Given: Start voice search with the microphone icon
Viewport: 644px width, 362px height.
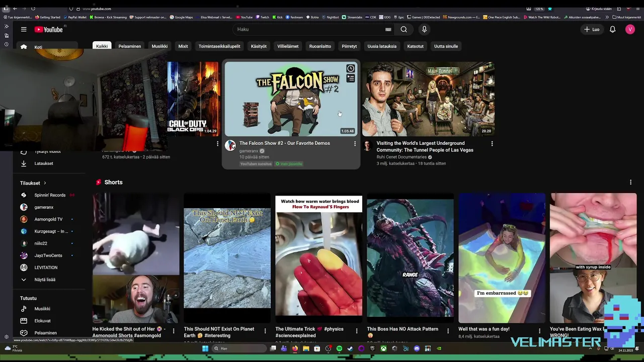Looking at the screenshot, I should [424, 29].
